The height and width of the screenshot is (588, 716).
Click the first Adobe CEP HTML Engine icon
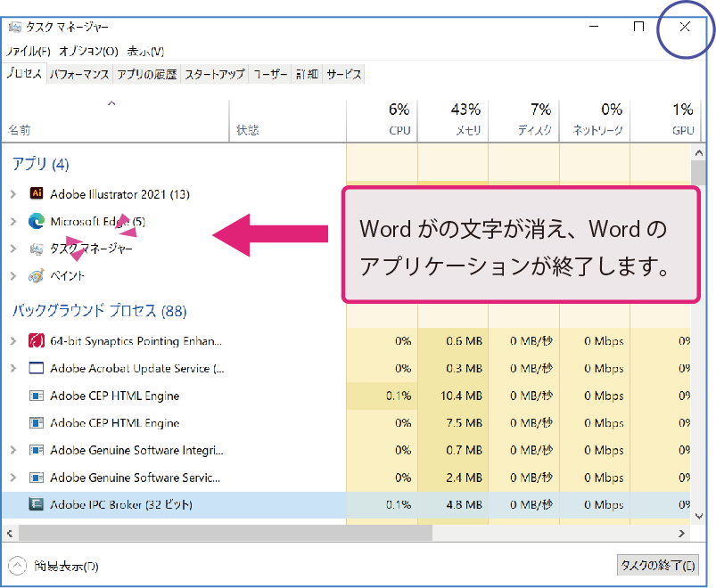pyautogui.click(x=37, y=396)
